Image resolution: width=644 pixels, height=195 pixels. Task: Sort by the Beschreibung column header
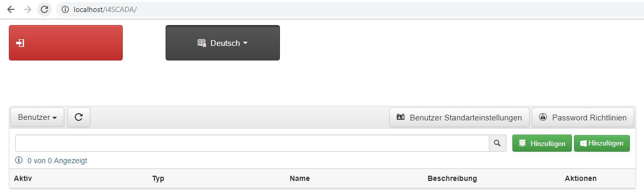[x=452, y=178]
